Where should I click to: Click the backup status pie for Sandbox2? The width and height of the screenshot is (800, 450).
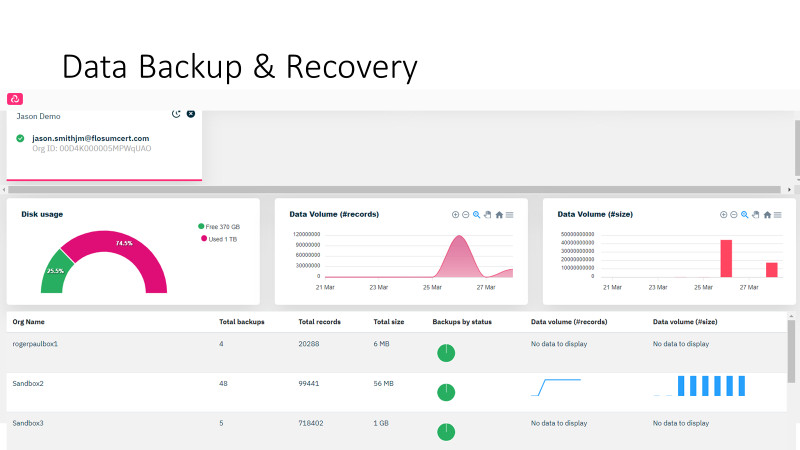[446, 392]
